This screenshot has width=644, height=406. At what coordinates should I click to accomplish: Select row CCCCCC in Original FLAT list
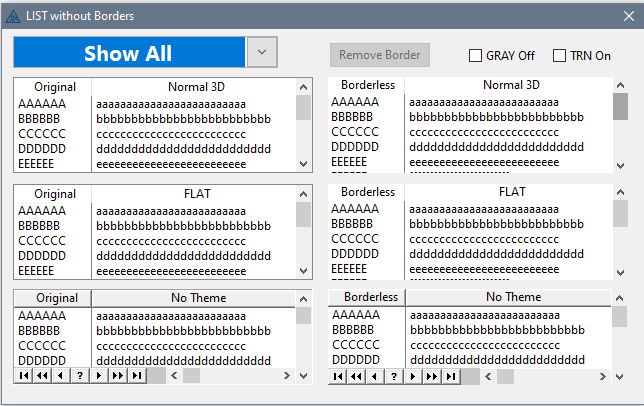42,240
